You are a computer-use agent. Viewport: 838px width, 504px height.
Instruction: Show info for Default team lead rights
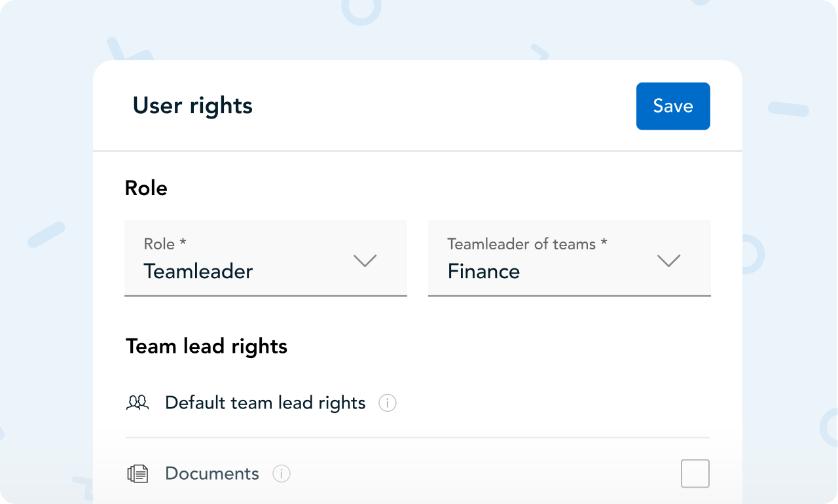click(388, 403)
